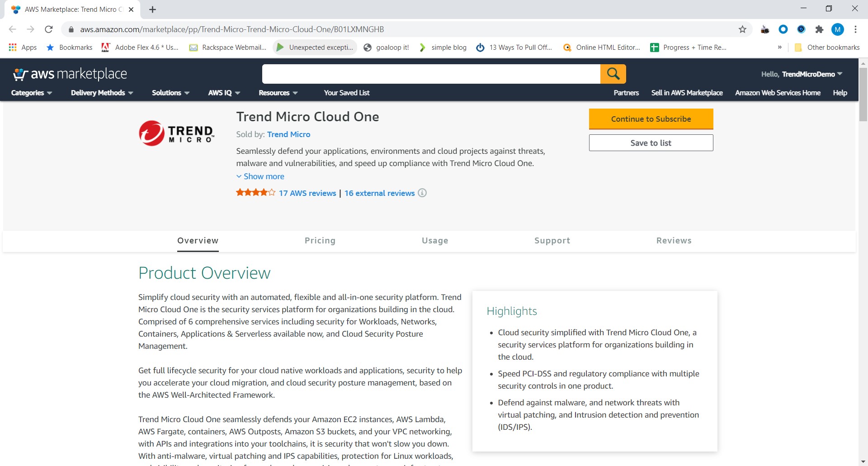Open a new browser tab

click(152, 10)
